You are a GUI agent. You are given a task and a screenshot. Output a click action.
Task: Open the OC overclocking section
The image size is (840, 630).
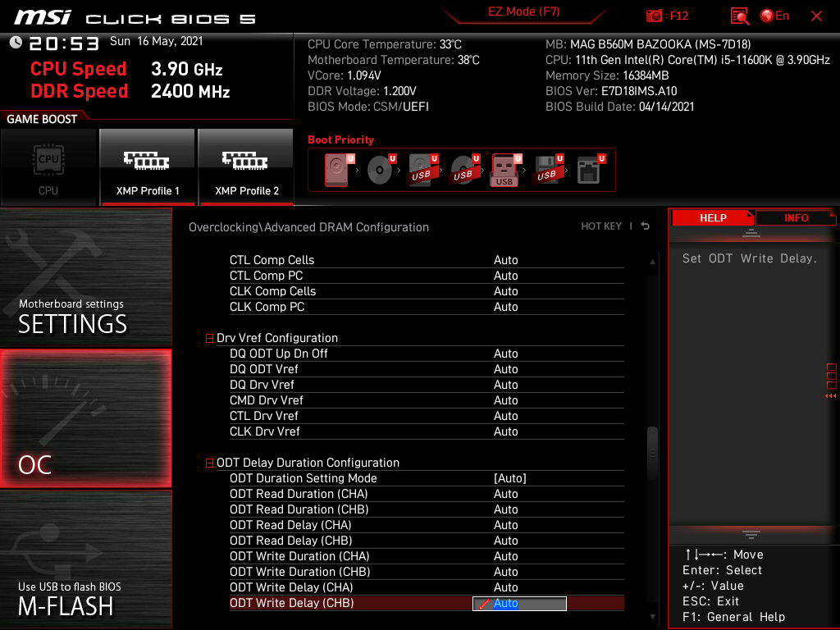pyautogui.click(x=85, y=418)
